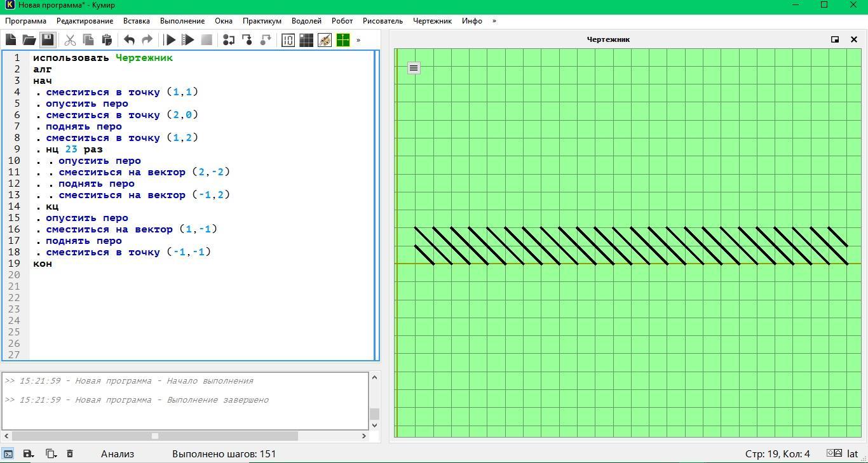Open a program file with folder icon
Viewport: 868px width, 463px height.
point(29,40)
